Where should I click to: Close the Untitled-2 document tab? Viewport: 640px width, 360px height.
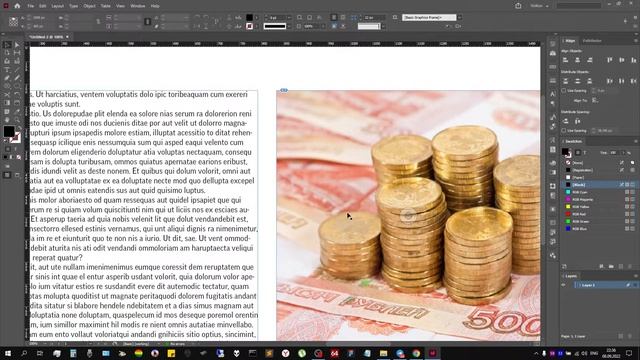point(67,37)
